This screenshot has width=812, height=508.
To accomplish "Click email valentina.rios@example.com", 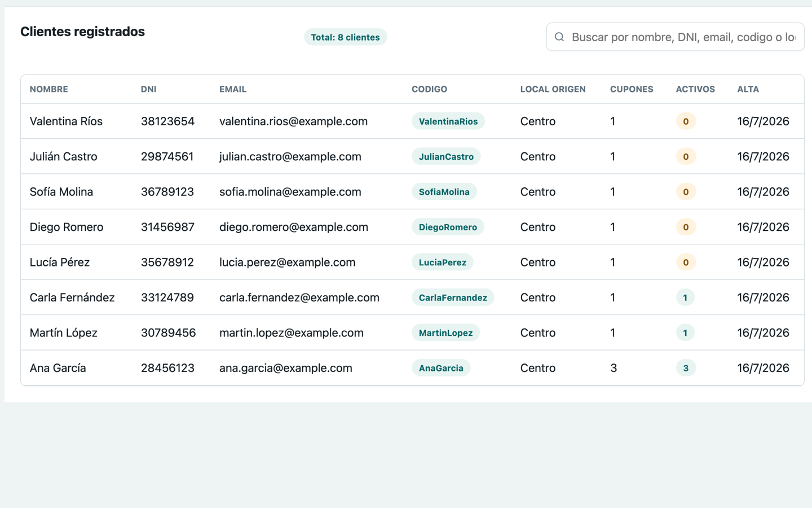I will pyautogui.click(x=293, y=121).
